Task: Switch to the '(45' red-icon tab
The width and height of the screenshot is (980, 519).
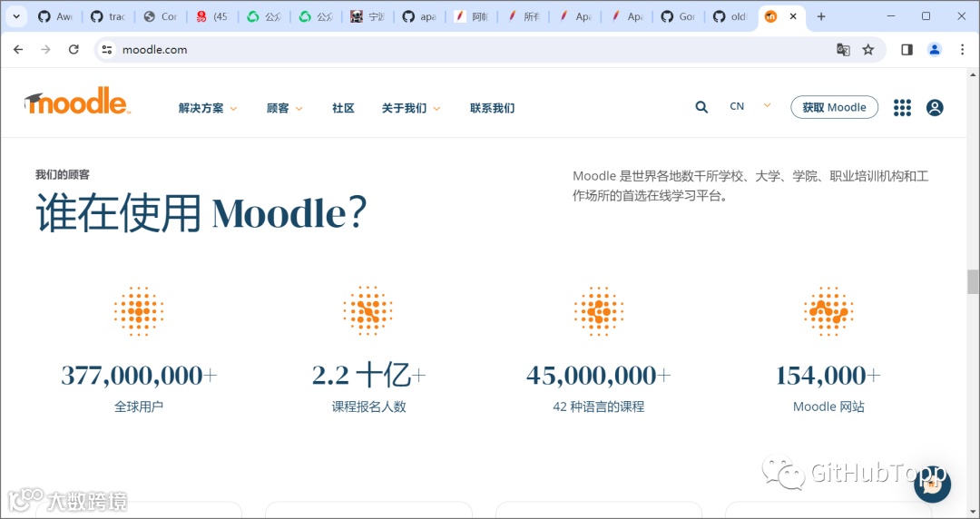Action: click(211, 17)
